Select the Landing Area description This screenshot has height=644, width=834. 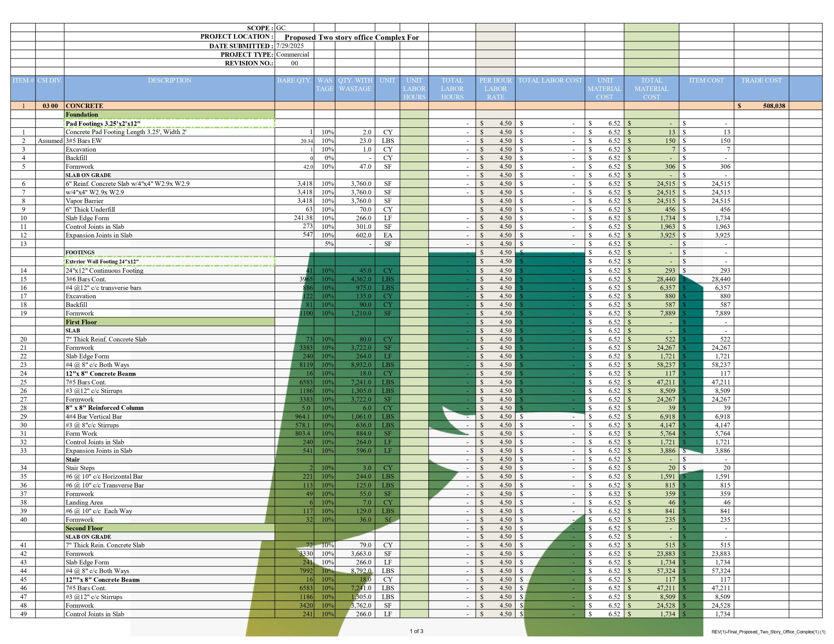84,502
